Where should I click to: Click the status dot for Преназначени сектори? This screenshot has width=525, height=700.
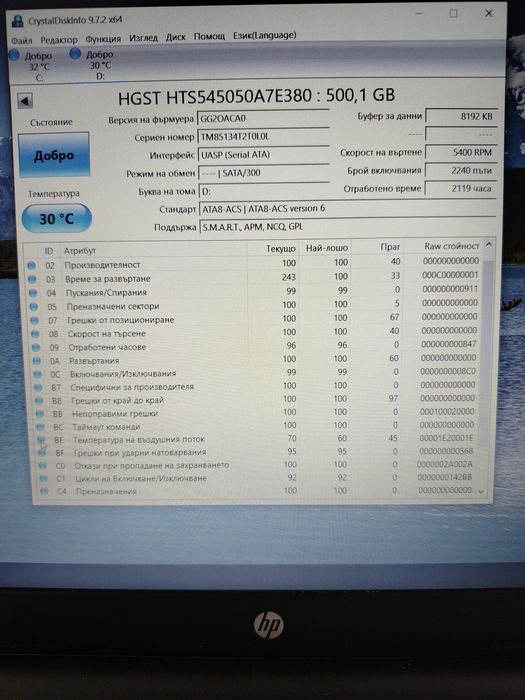pyautogui.click(x=34, y=307)
